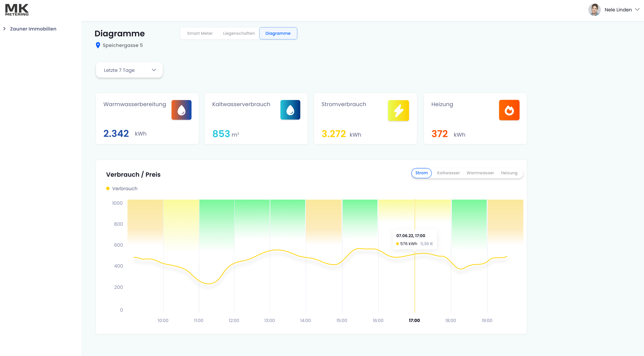Click the 17:00 marker on chart axis
Viewport: 644px width, 356px height.
tap(414, 320)
